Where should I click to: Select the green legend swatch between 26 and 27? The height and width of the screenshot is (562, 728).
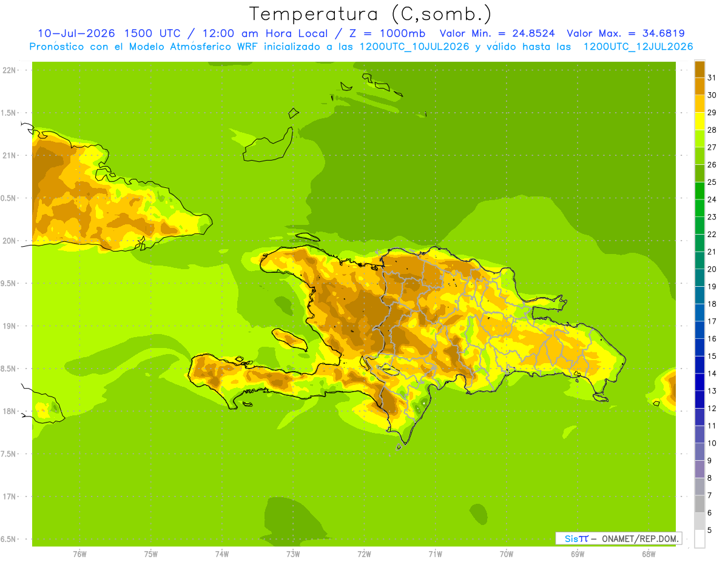coord(699,156)
